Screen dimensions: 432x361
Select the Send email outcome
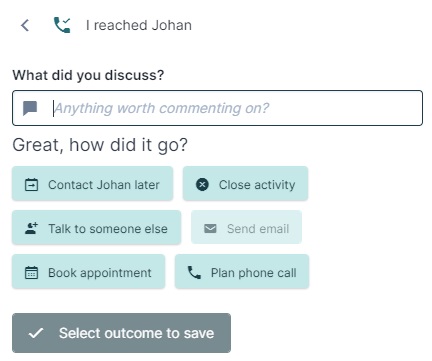pyautogui.click(x=246, y=227)
